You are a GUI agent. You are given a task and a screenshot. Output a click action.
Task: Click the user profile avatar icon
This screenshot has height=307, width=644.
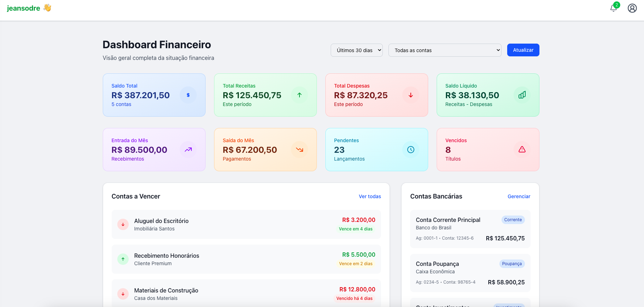(x=632, y=8)
